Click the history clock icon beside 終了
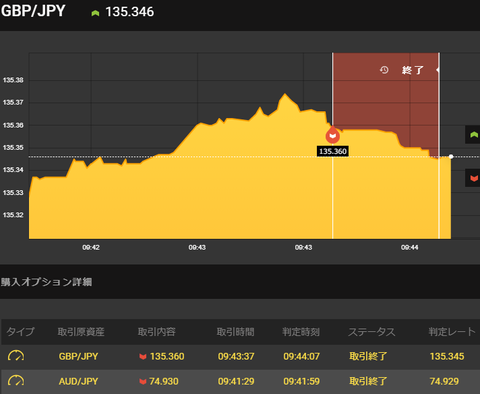 point(384,70)
